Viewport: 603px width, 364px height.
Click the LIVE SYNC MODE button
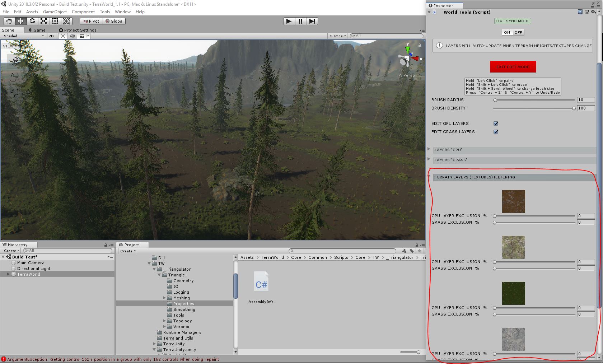tap(513, 21)
